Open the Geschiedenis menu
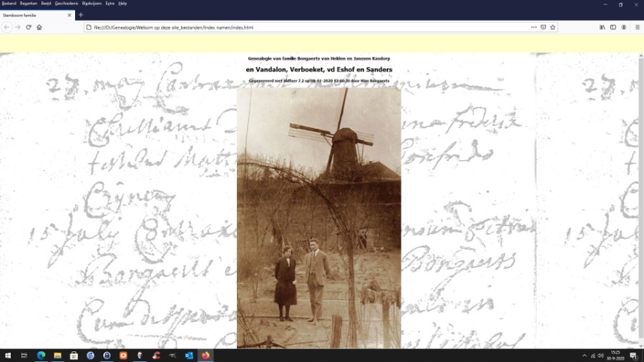 coord(67,4)
